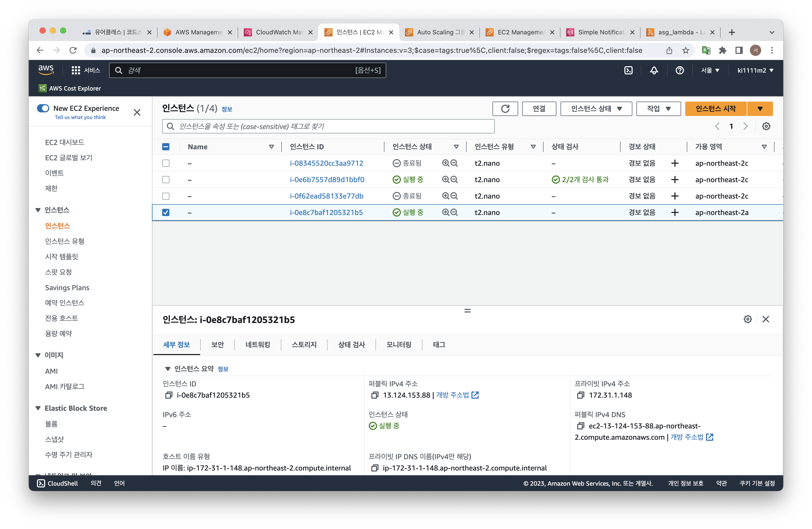Open the 개방 주소법 link beside public IP
Screen dimensions: 812x529
point(457,395)
